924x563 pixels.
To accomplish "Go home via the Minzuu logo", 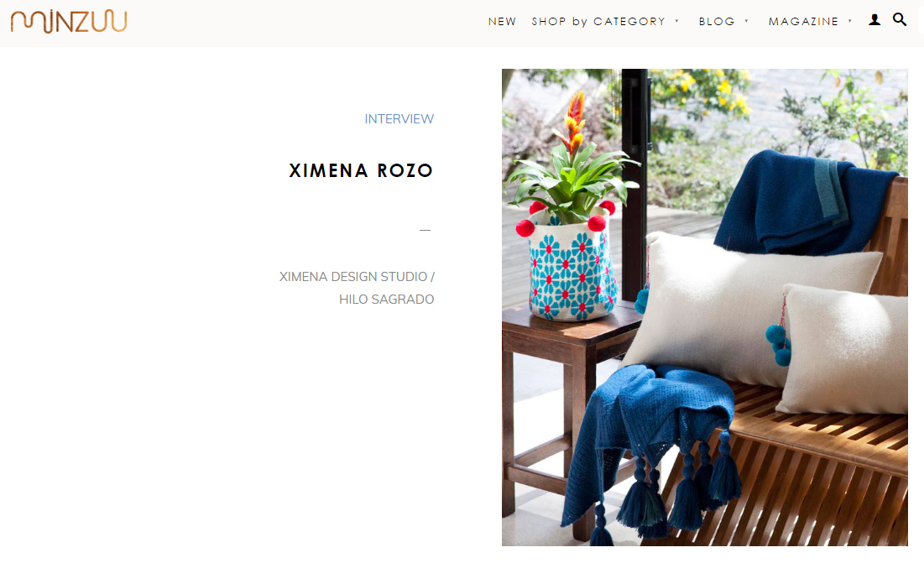I will (x=68, y=22).
